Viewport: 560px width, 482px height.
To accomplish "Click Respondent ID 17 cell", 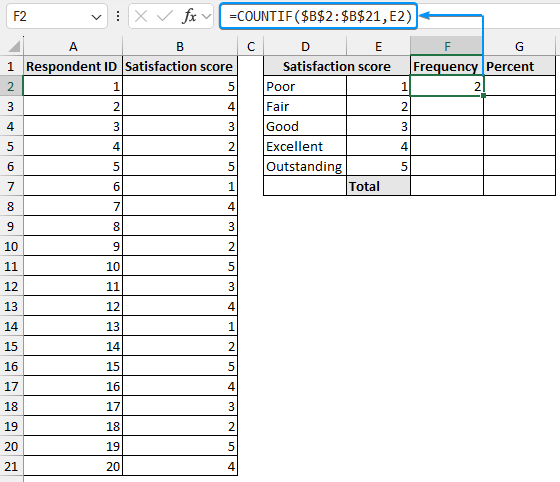I will [73, 406].
